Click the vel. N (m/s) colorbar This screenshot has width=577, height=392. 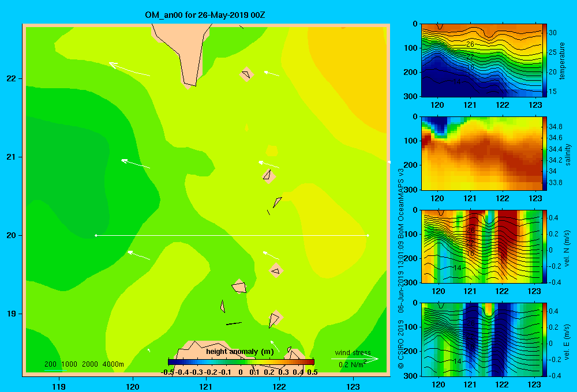[x=545, y=247]
